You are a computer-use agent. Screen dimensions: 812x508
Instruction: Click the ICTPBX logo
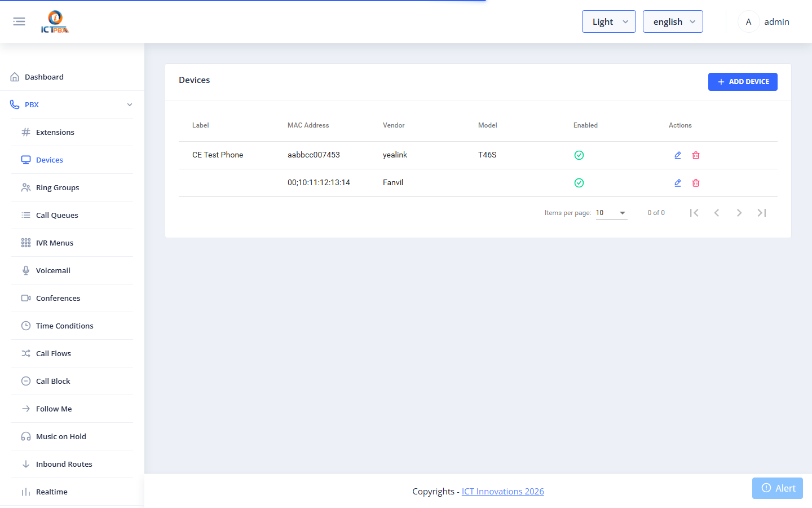55,22
